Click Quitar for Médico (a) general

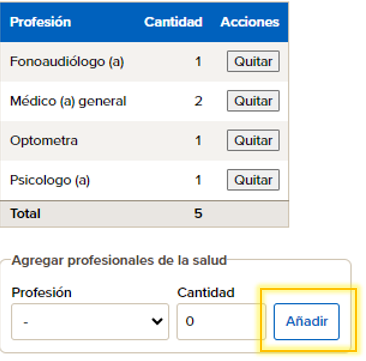(x=253, y=101)
